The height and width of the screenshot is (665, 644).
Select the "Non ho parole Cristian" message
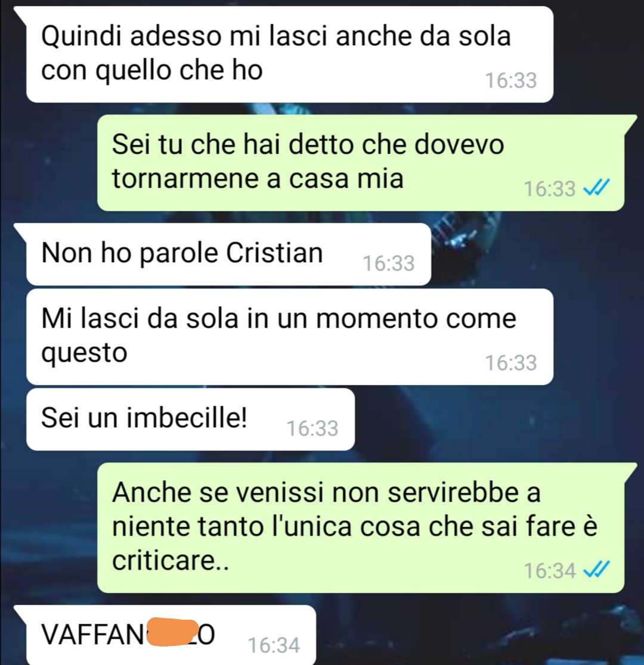(x=228, y=254)
